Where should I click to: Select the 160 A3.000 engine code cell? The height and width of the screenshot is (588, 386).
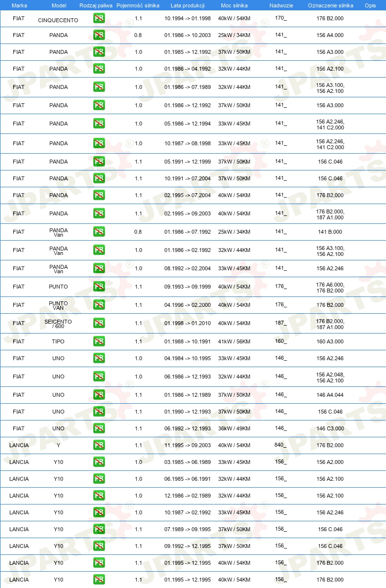pos(330,341)
